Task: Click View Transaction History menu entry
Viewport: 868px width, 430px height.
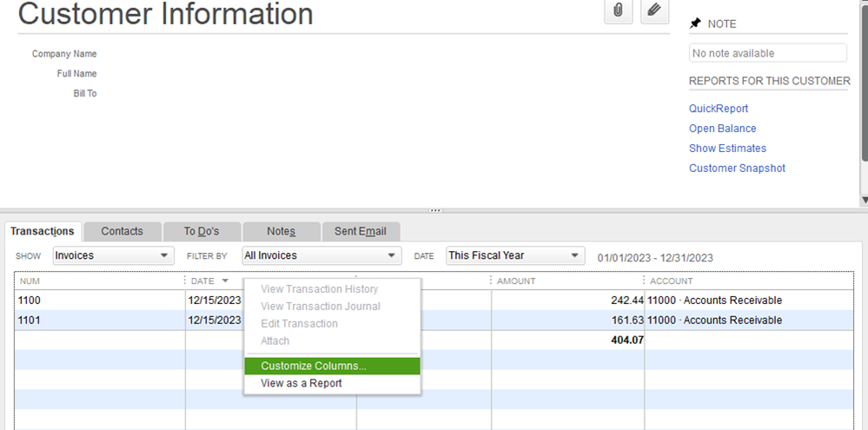Action: pos(332,289)
